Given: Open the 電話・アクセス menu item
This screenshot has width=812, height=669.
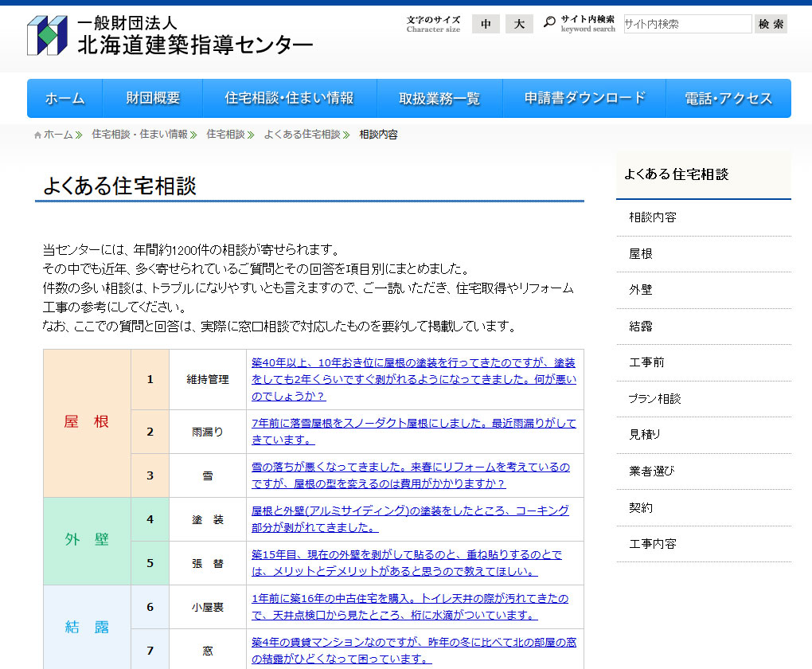Looking at the screenshot, I should point(728,99).
